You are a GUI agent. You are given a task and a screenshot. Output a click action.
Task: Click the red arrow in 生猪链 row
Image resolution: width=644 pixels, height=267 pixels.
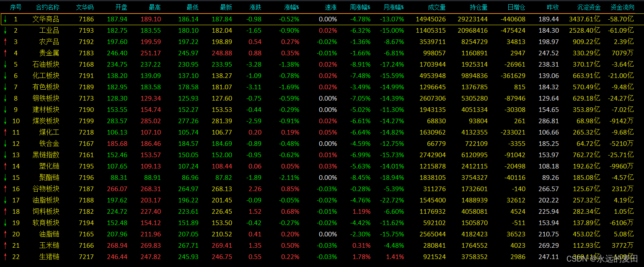(5, 257)
